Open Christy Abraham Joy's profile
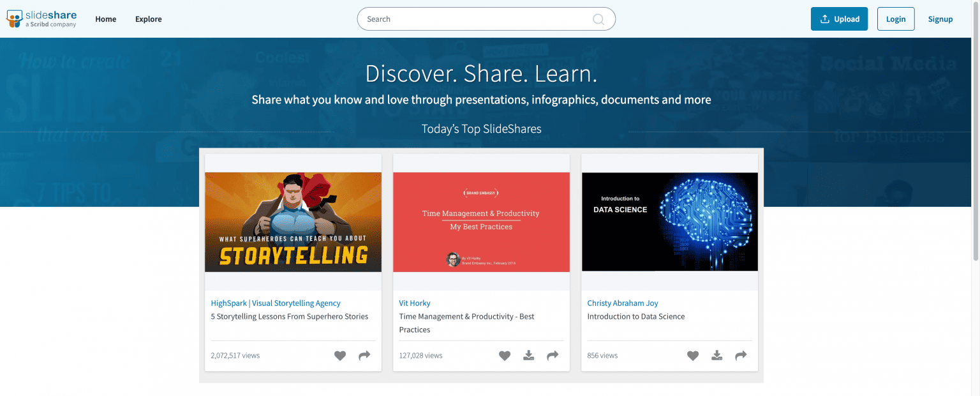The width and height of the screenshot is (980, 396). [623, 303]
